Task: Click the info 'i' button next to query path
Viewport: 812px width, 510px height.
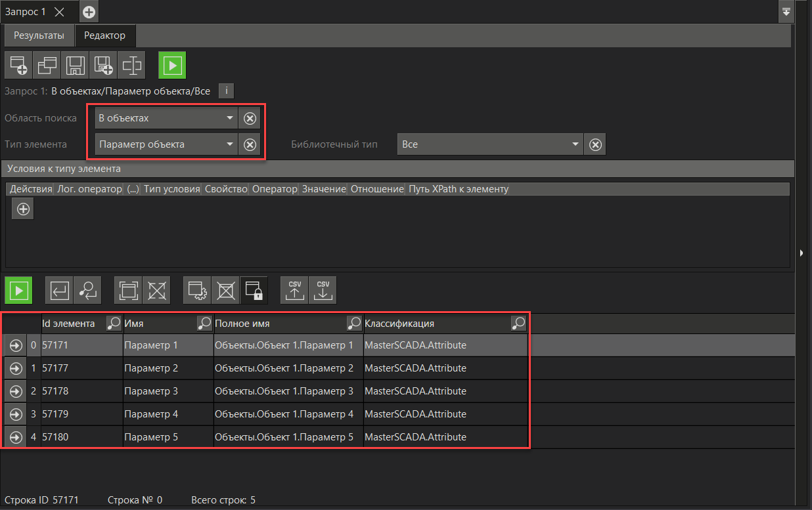Action: pyautogui.click(x=226, y=91)
